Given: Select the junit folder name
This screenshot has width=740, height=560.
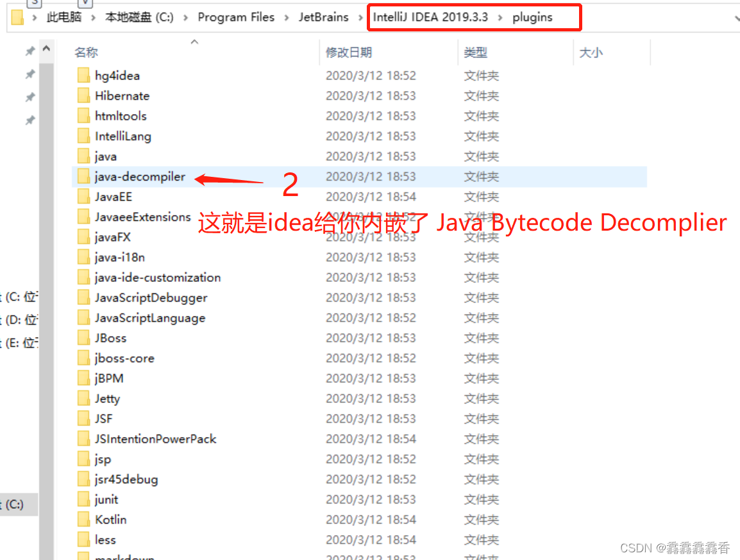Looking at the screenshot, I should click(x=106, y=500).
